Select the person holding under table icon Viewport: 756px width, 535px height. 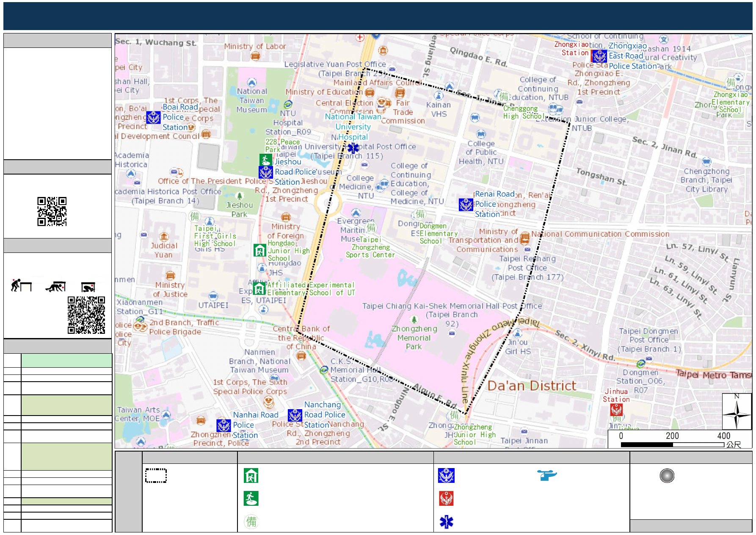click(x=88, y=287)
